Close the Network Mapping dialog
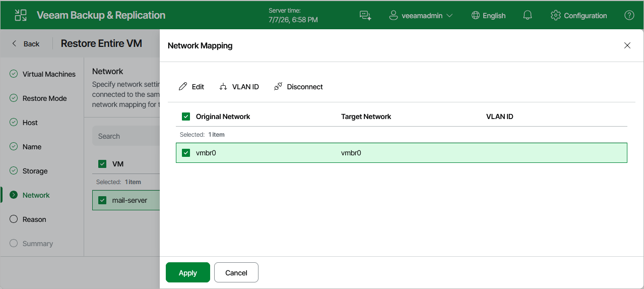 (627, 45)
